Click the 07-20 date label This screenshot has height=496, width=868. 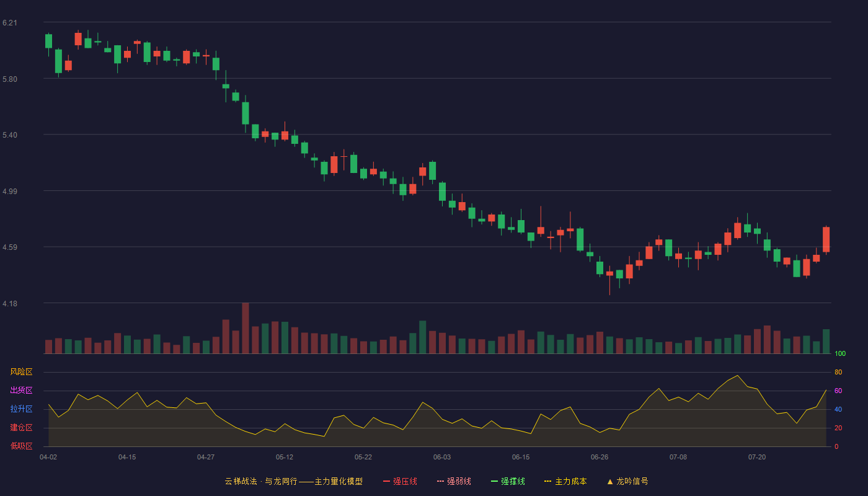(x=757, y=457)
